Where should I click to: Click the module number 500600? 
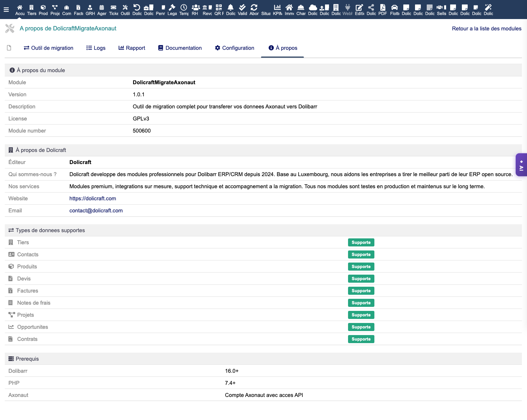pyautogui.click(x=142, y=131)
